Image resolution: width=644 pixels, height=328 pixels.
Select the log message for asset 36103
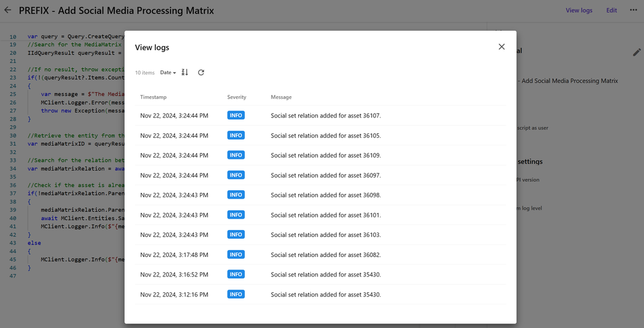pyautogui.click(x=325, y=235)
